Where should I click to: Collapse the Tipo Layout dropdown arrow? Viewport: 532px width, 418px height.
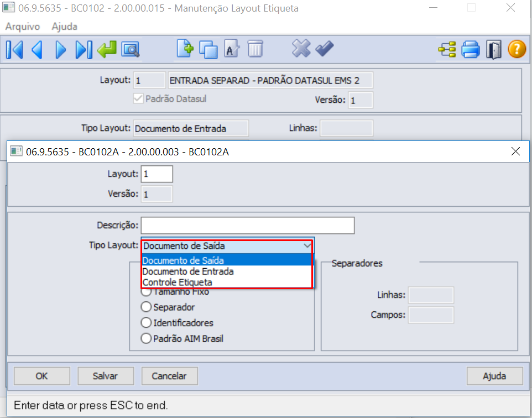(307, 245)
